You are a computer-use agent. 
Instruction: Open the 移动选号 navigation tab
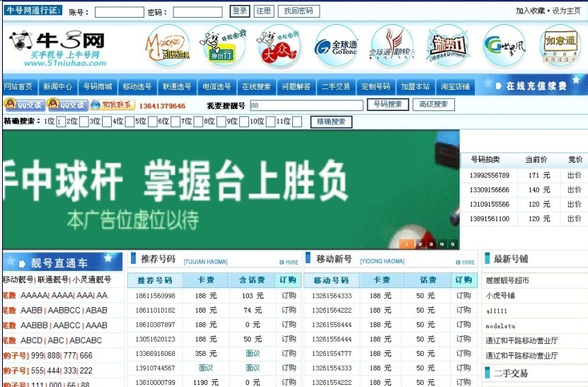pyautogui.click(x=137, y=87)
